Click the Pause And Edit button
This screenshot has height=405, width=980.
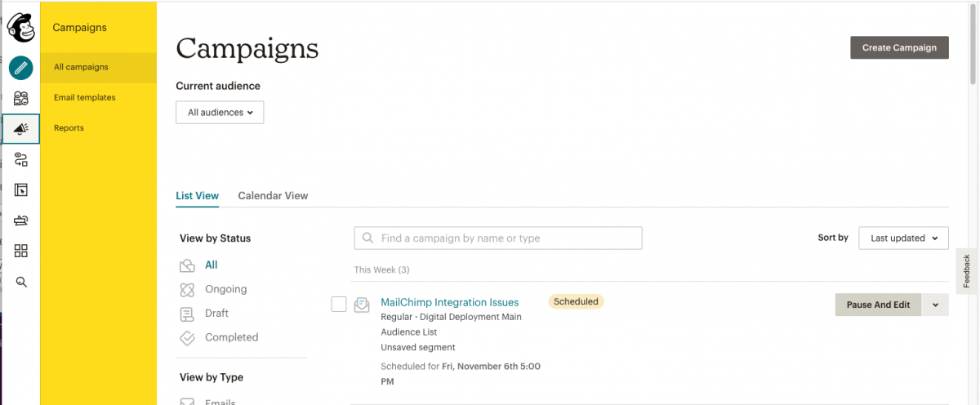tap(878, 305)
